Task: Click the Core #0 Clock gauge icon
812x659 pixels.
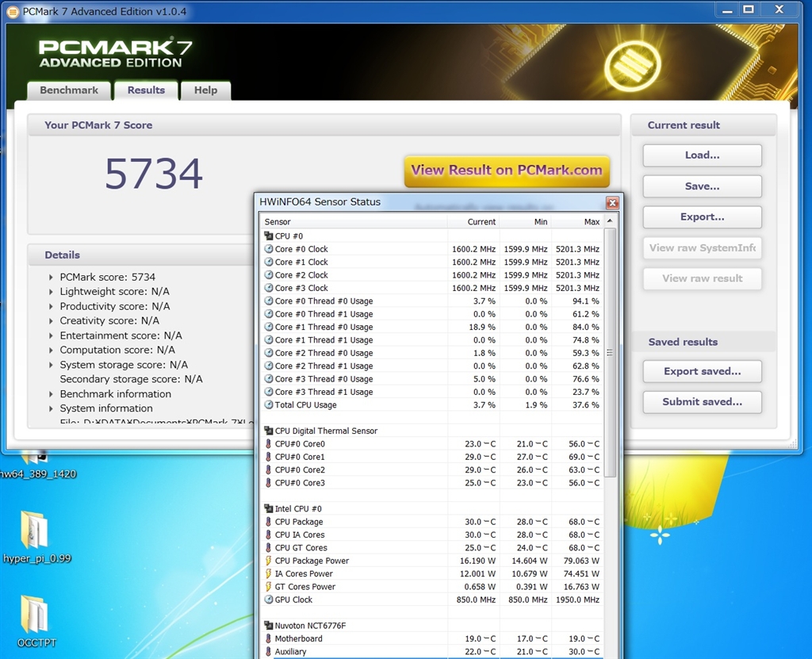Action: point(269,249)
